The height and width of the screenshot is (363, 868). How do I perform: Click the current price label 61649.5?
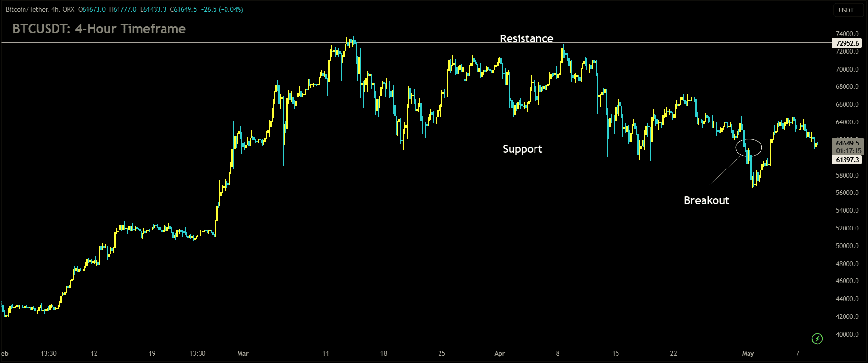847,143
